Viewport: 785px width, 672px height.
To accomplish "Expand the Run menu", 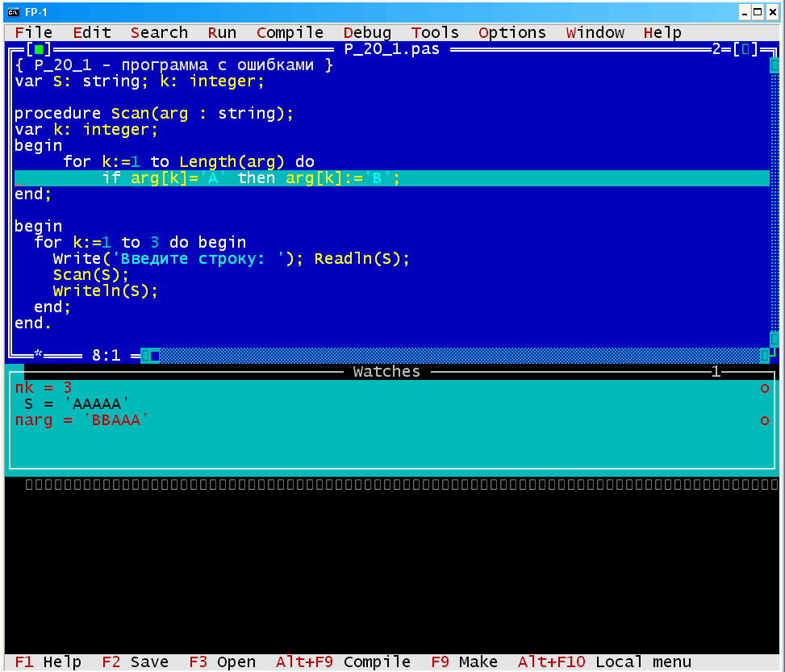I will pyautogui.click(x=222, y=33).
